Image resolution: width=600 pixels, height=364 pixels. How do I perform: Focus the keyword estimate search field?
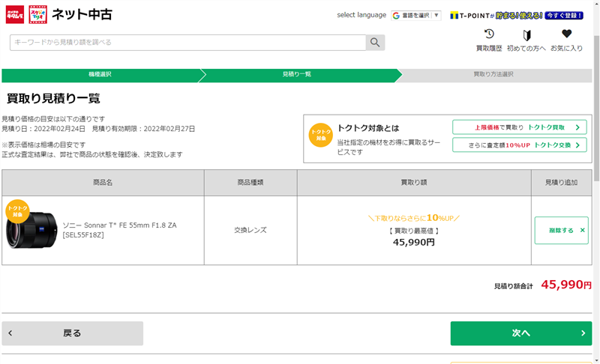point(188,43)
